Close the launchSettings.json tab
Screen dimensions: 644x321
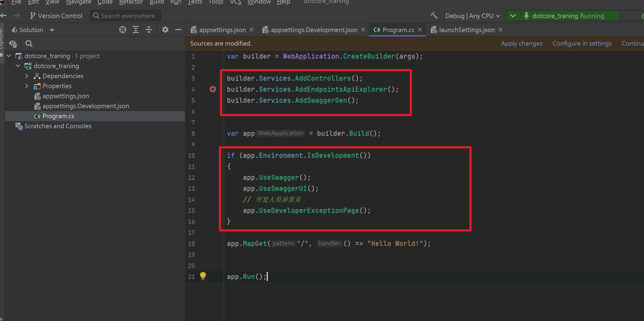(x=500, y=30)
